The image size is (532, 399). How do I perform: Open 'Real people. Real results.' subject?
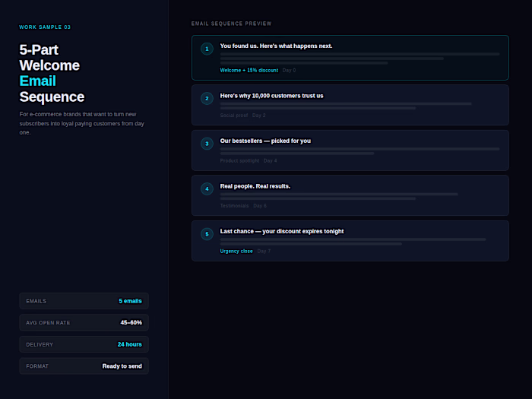pos(255,186)
